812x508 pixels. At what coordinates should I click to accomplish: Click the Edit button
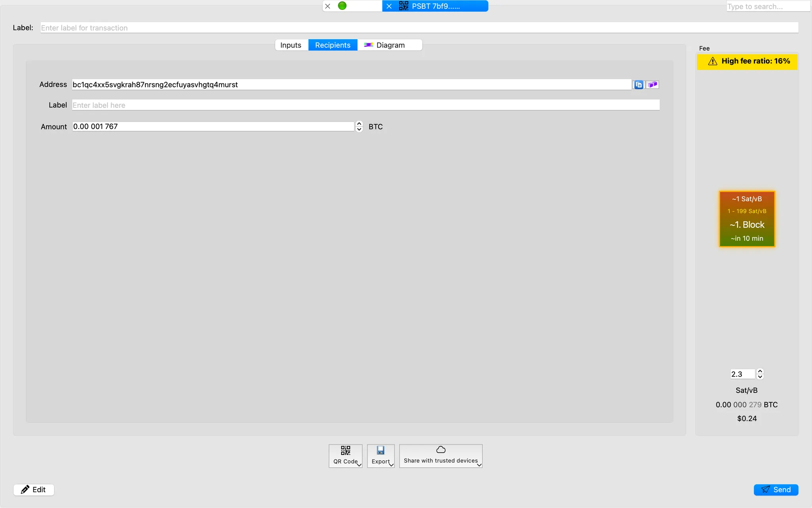point(34,489)
